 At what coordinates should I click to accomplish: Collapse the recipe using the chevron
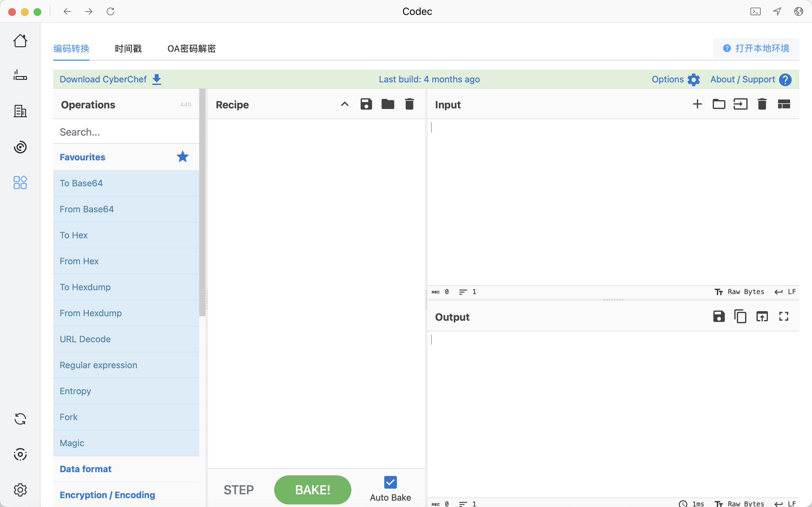[344, 104]
